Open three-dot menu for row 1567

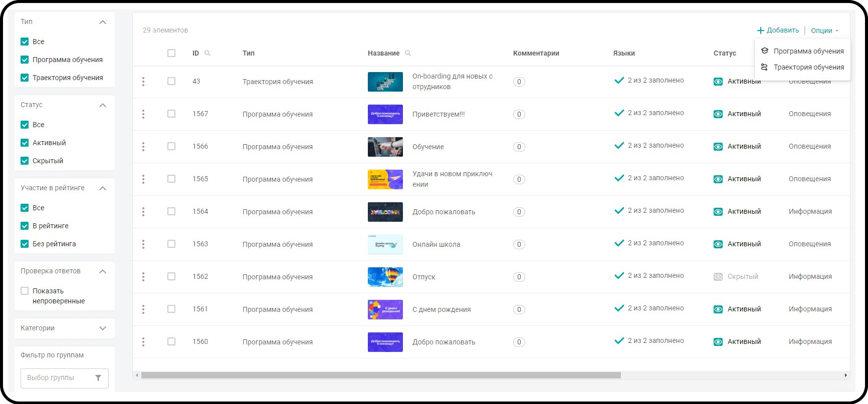(x=143, y=114)
